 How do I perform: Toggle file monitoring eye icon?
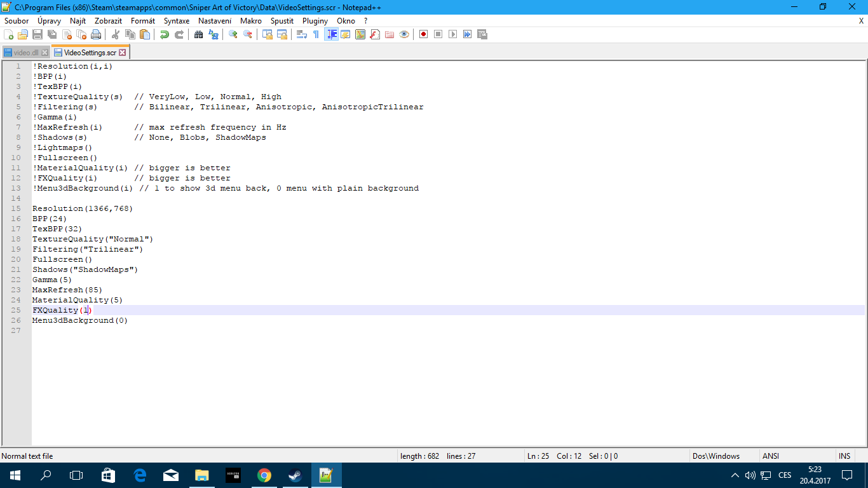404,34
